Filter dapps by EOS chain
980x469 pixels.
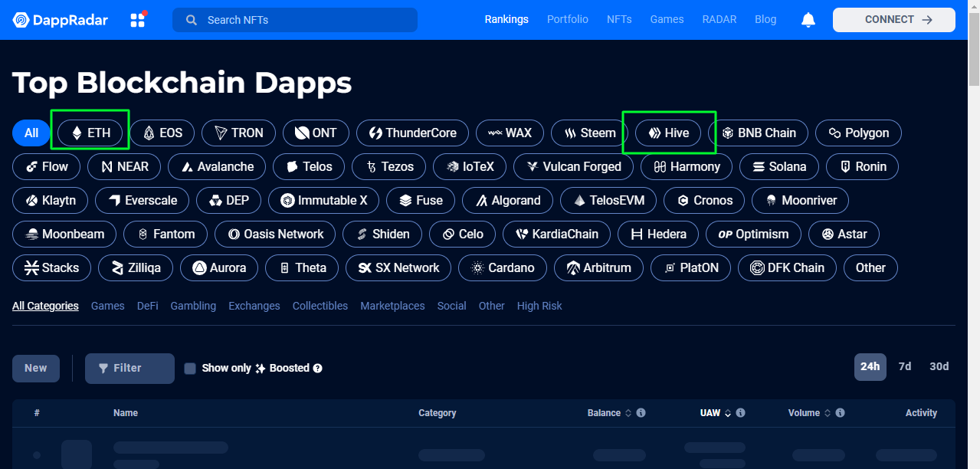pyautogui.click(x=162, y=133)
